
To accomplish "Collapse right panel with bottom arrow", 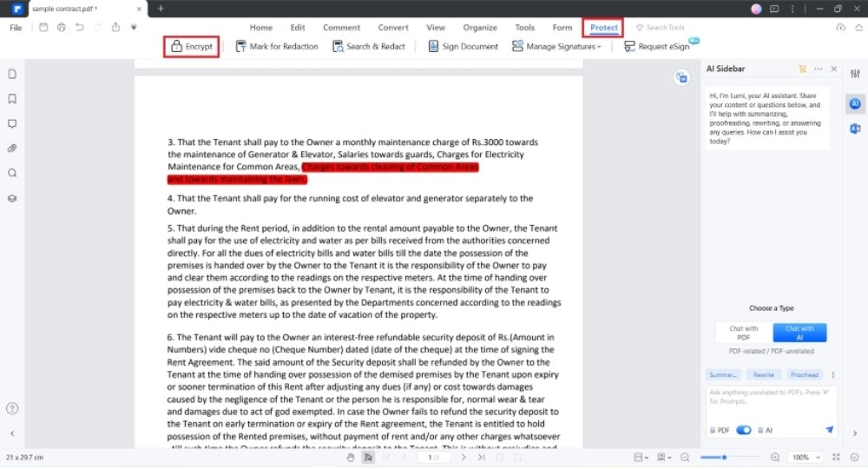I will pyautogui.click(x=855, y=433).
